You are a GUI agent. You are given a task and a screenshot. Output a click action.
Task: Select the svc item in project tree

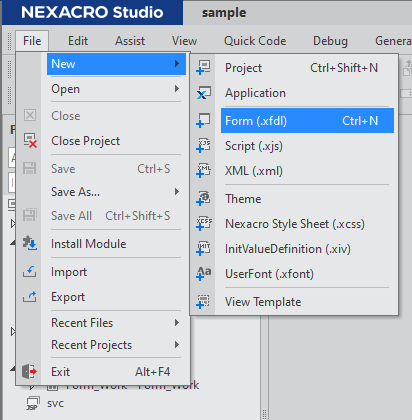(55, 403)
